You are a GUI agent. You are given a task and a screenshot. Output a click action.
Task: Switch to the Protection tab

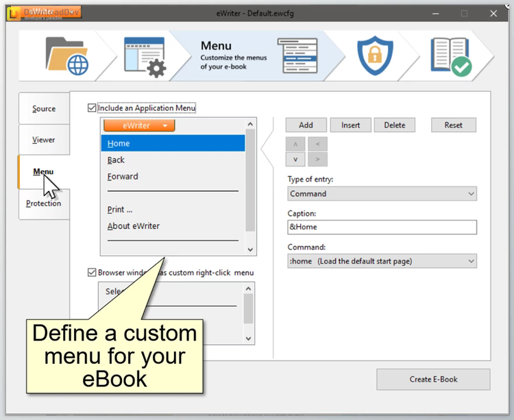pos(44,203)
